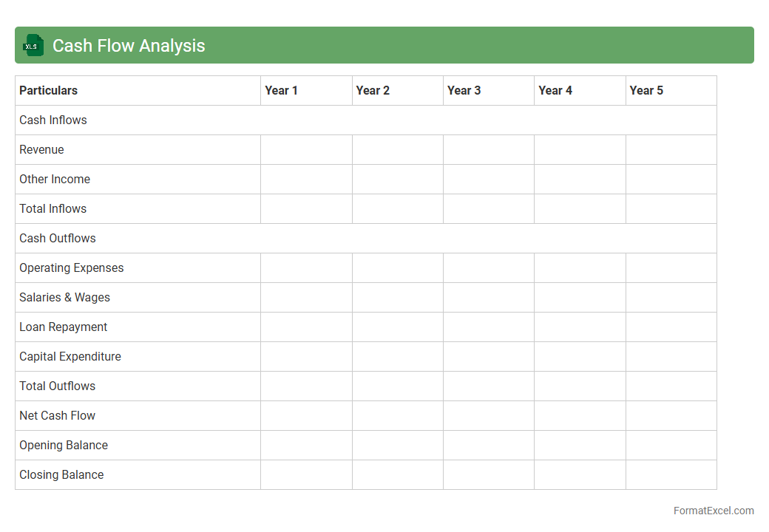Image resolution: width=769 pixels, height=532 pixels.
Task: Select Other Income cell for Year 2
Action: [x=398, y=179]
